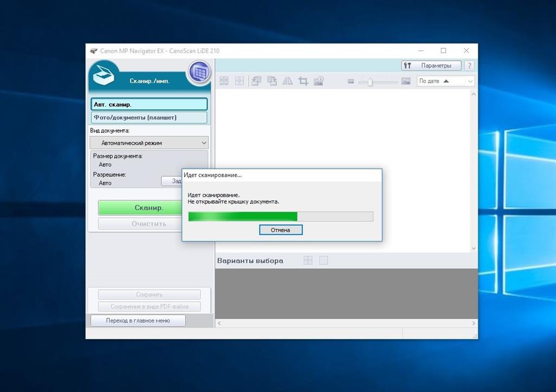This screenshot has width=556, height=392.
Task: Click the horizontal scrollbar left arrow
Action: pos(219,323)
